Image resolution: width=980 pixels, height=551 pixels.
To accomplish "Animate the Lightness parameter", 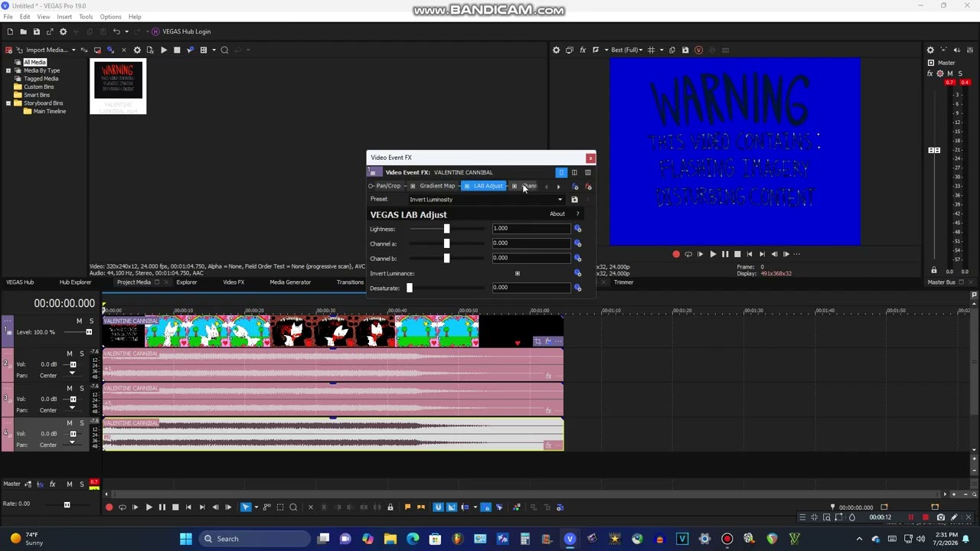I will pos(578,229).
